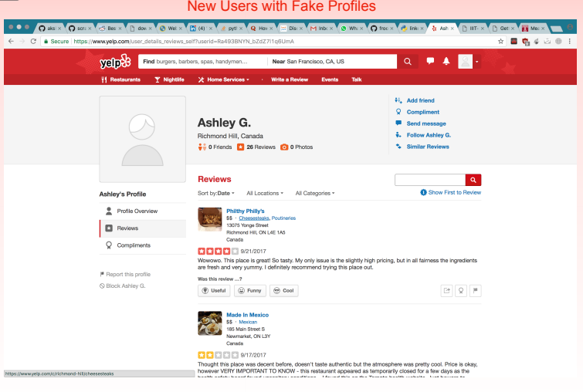Select Reviews in Ashley's Profile sidebar
Viewport: 583px width, 392px height.
point(142,228)
